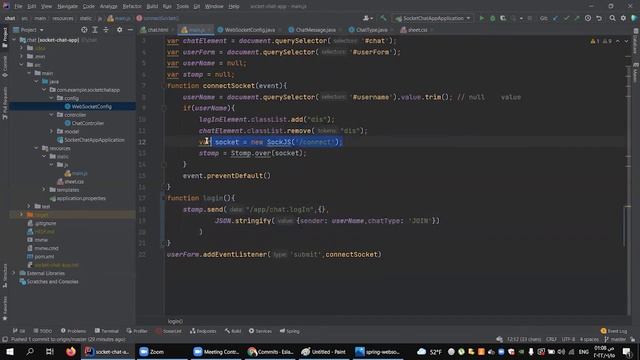Collapse the config package folder
The width and height of the screenshot is (640, 360).
(51, 98)
